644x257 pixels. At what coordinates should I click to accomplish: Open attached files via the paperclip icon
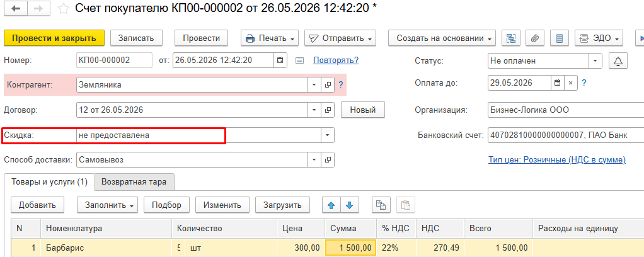(534, 38)
